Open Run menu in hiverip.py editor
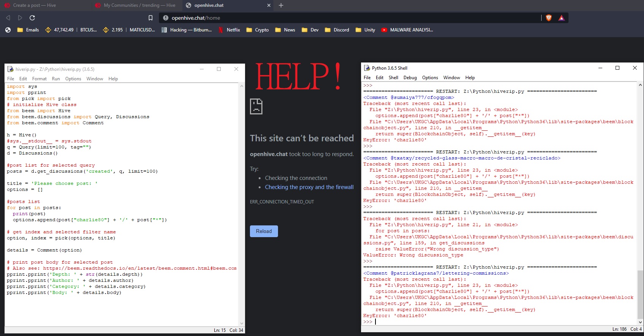The width and height of the screenshot is (644, 336). point(56,79)
